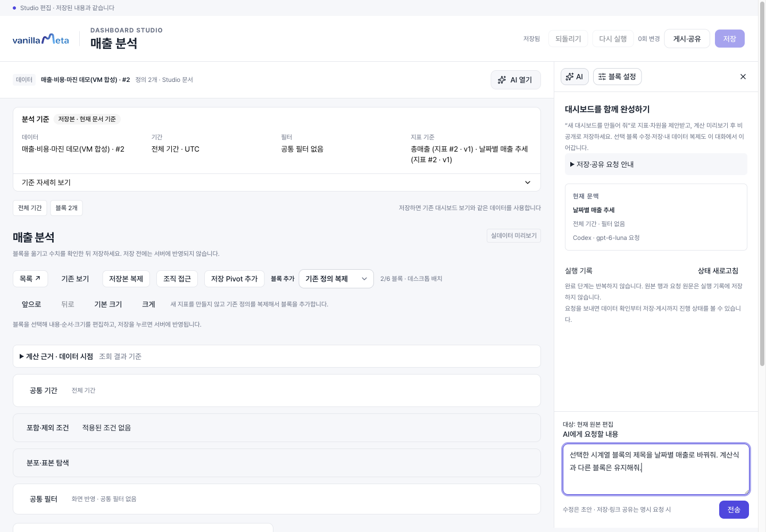Click 저장본 복제 button
Viewport: 766px width, 532px height.
(x=126, y=279)
